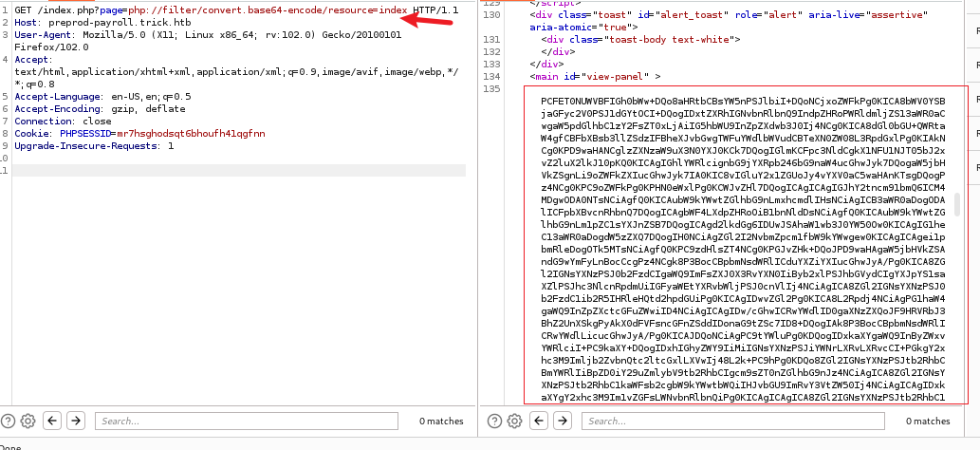Click the request pane 0 matches label
This screenshot has height=450, width=980.
[441, 422]
